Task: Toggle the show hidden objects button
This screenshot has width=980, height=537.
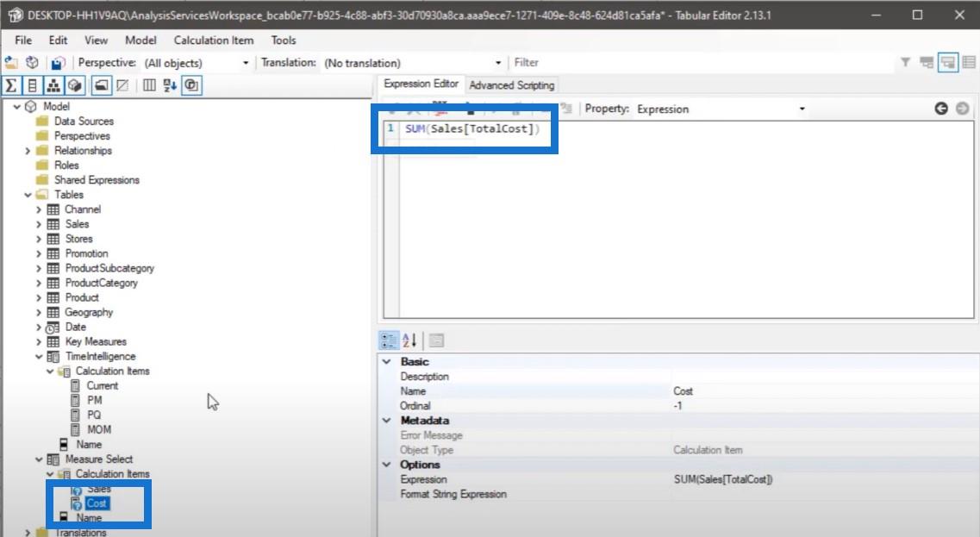Action: [x=122, y=85]
